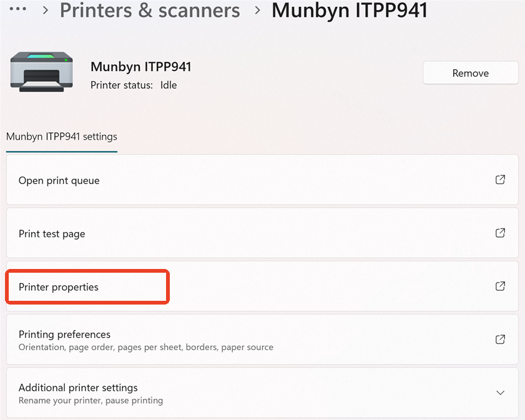Viewport: 525px width, 420px height.
Task: Open the breadcrumb ellipsis menu
Action: [17, 10]
